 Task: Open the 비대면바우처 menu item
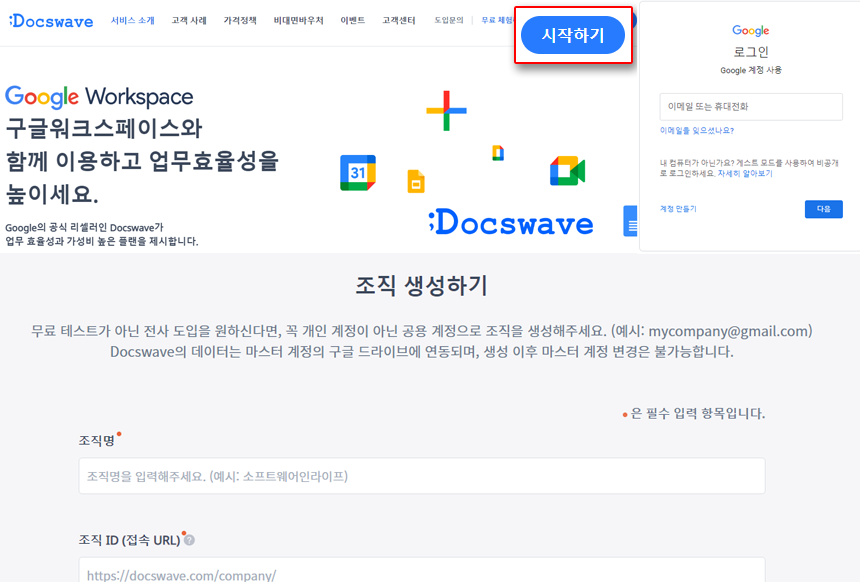[298, 20]
